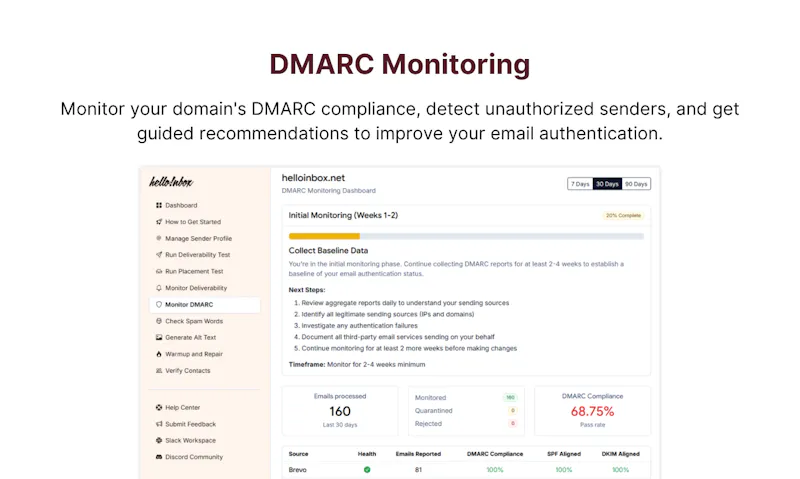Click the Discord Community icon
800x479 pixels.
[159, 457]
